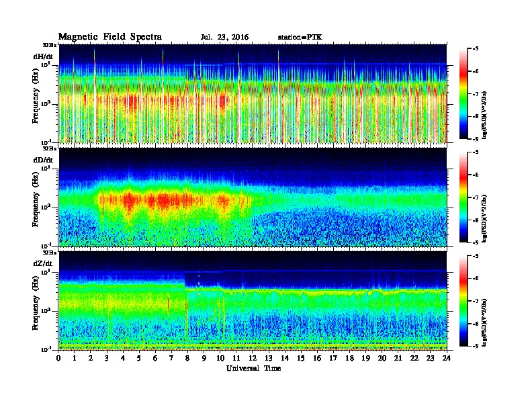Screen dimensions: 532x411
Task: Click the "13" tick on Universal Time axis
Action: coord(269,358)
